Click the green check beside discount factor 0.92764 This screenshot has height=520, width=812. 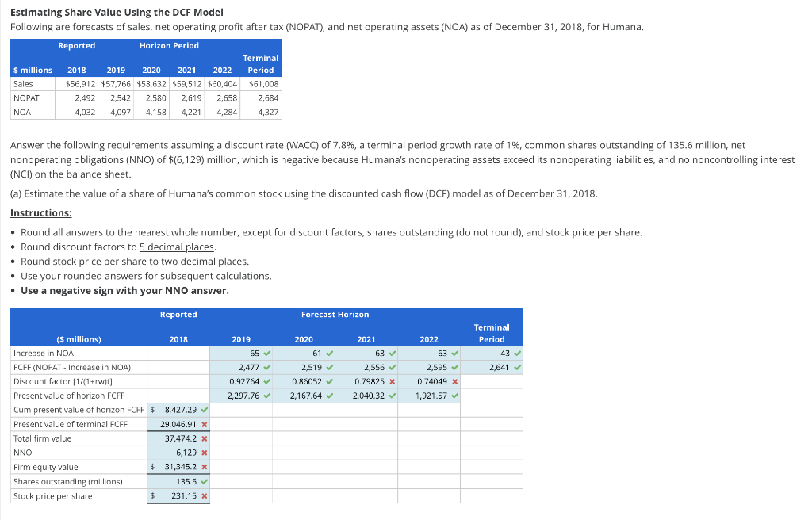[x=266, y=382]
